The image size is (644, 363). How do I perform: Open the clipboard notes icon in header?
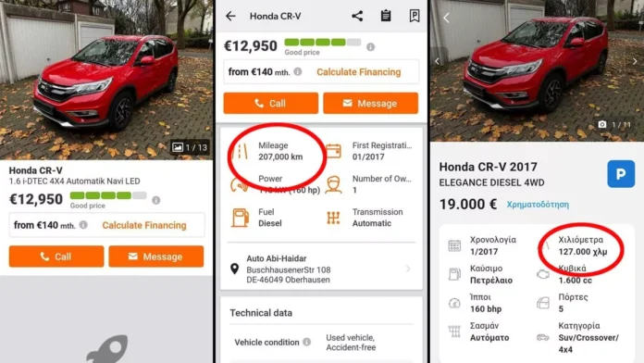click(386, 16)
